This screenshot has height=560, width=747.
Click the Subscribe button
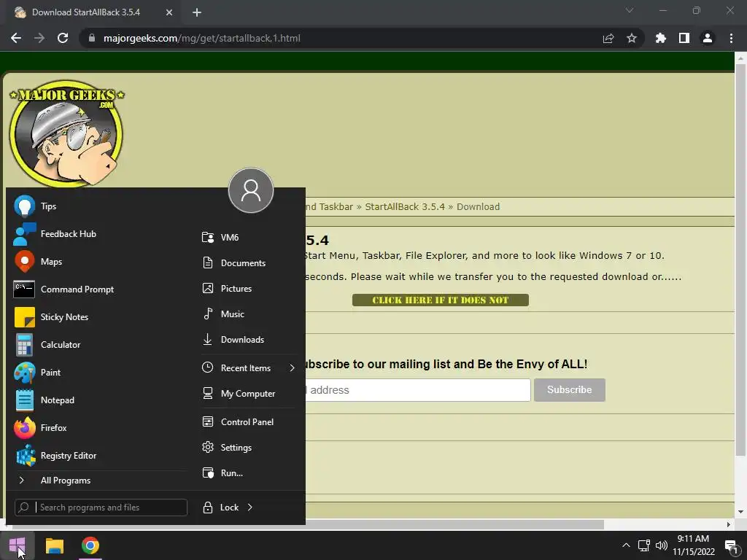click(x=569, y=390)
